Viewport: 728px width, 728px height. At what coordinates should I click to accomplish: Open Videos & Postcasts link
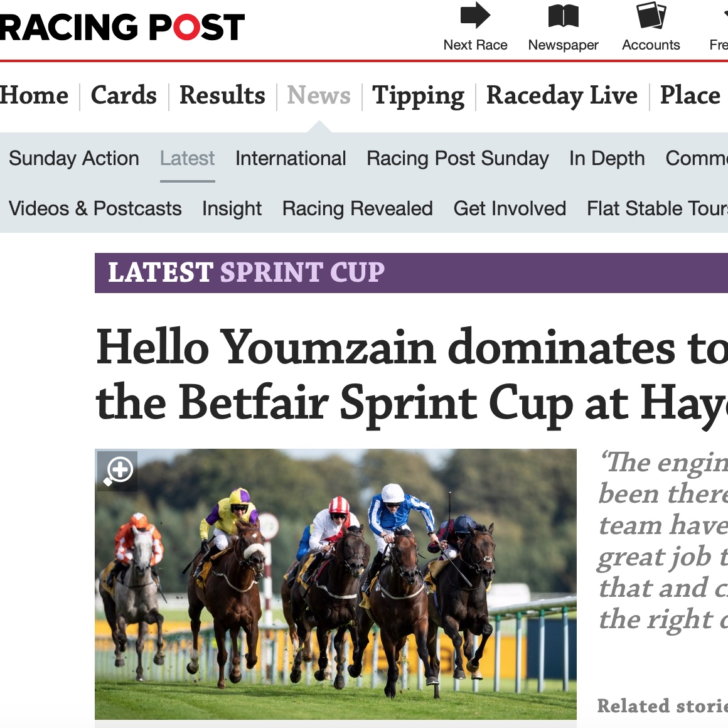pos(95,208)
